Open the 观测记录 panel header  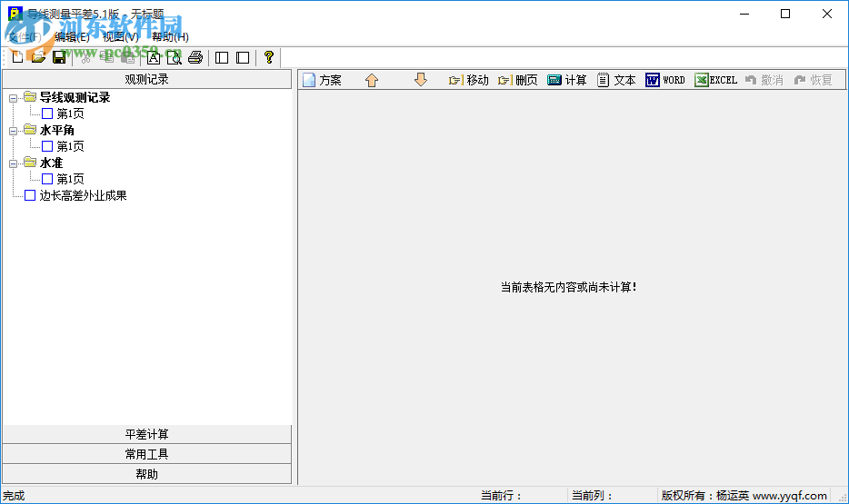146,79
